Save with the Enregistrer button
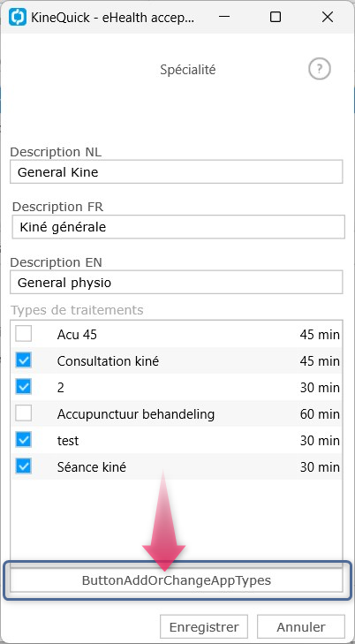The height and width of the screenshot is (644, 355). pos(204,626)
